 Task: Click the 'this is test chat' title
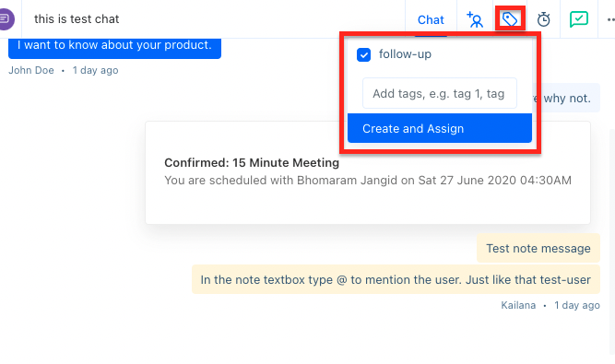coord(77,18)
